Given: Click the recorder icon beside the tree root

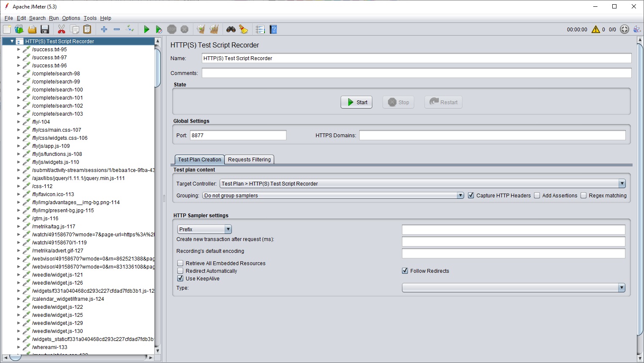Looking at the screenshot, I should point(19,41).
